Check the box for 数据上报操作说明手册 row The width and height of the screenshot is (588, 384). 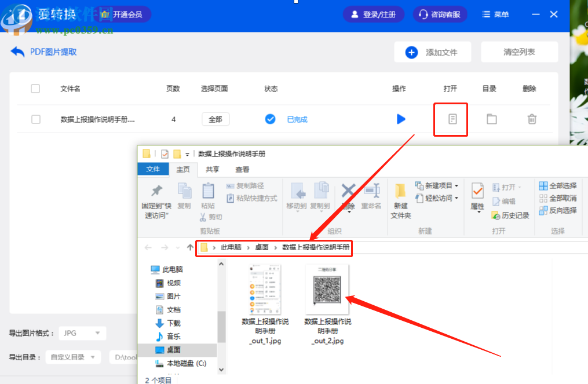tap(35, 119)
